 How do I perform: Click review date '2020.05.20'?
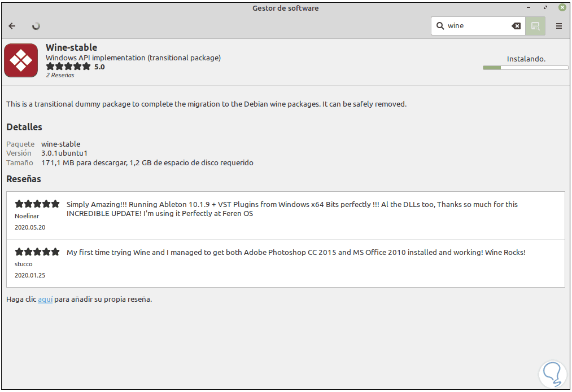[30, 227]
